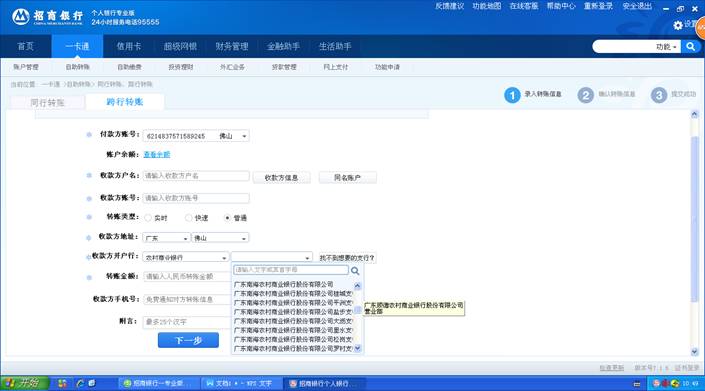Open the 功能申请 submenu
This screenshot has width=705, height=391.
(387, 67)
